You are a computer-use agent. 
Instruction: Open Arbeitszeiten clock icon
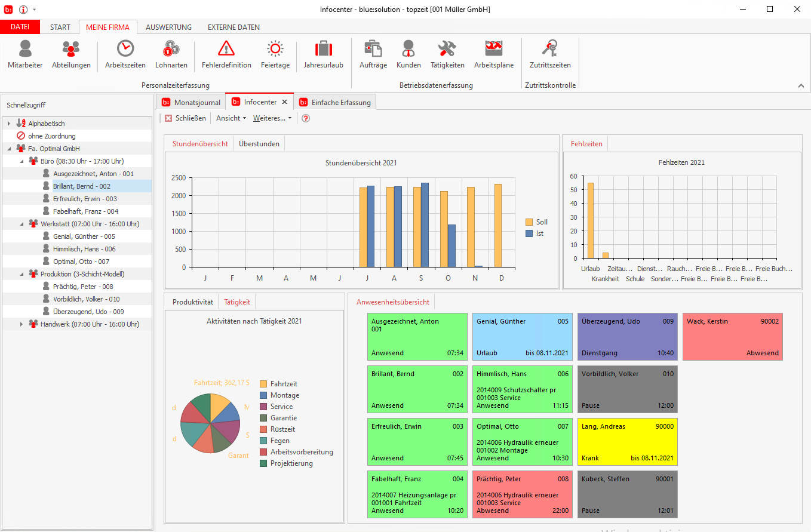pos(125,49)
